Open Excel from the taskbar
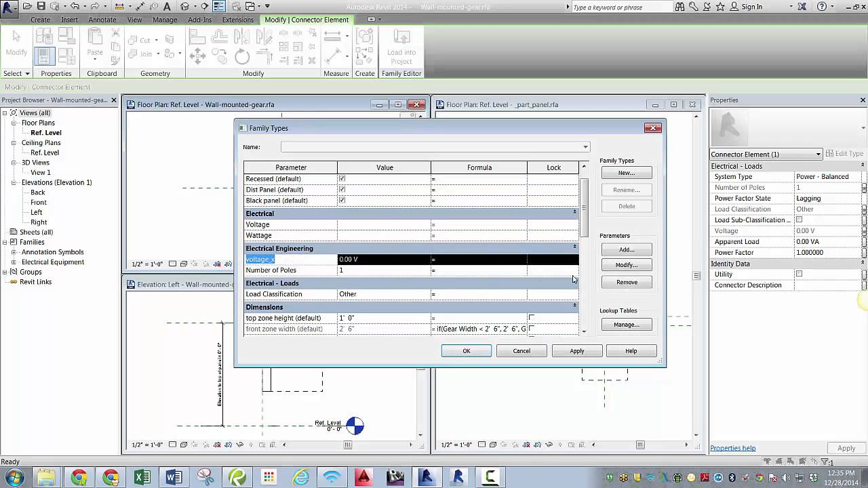This screenshot has width=868, height=488. pyautogui.click(x=142, y=478)
